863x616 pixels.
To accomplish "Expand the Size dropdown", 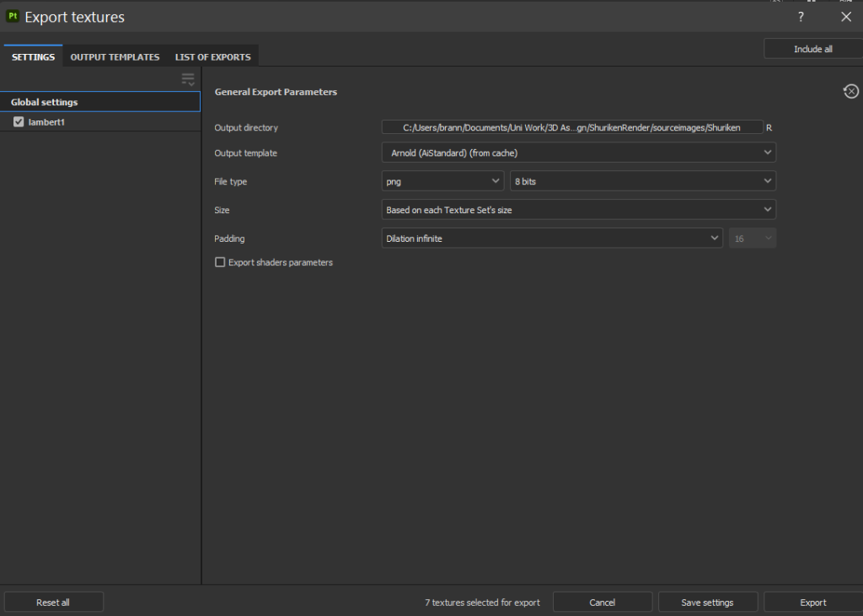I will [578, 210].
